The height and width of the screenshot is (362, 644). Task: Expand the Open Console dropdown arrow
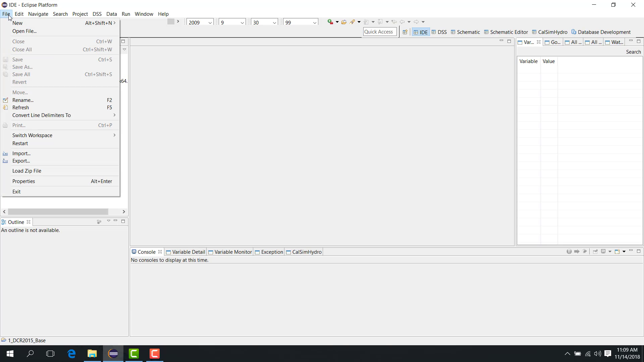point(624,251)
